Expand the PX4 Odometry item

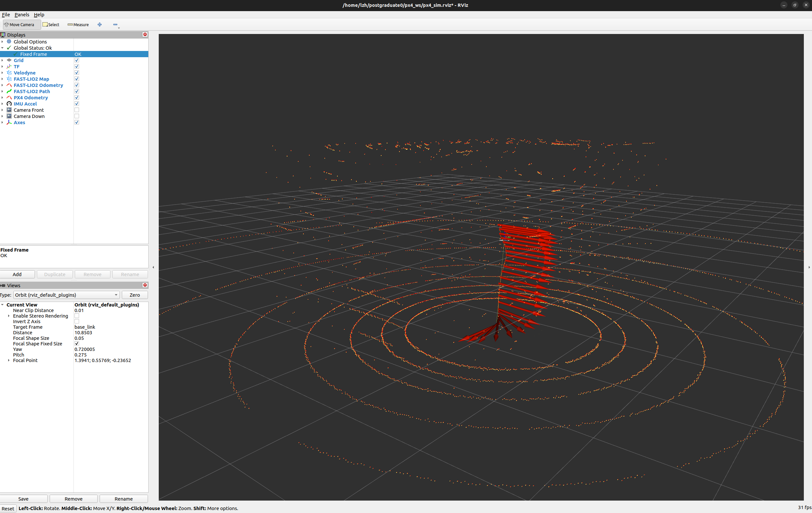2,97
